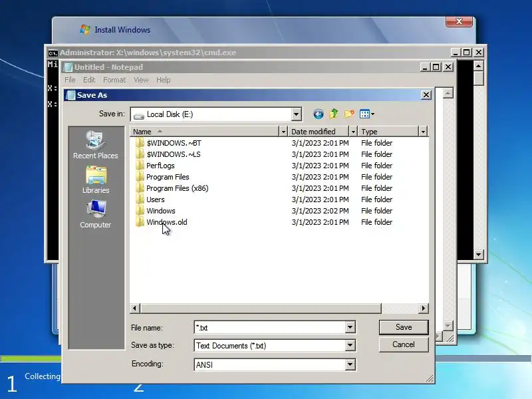Open Recent Places in the sidebar

tap(96, 145)
